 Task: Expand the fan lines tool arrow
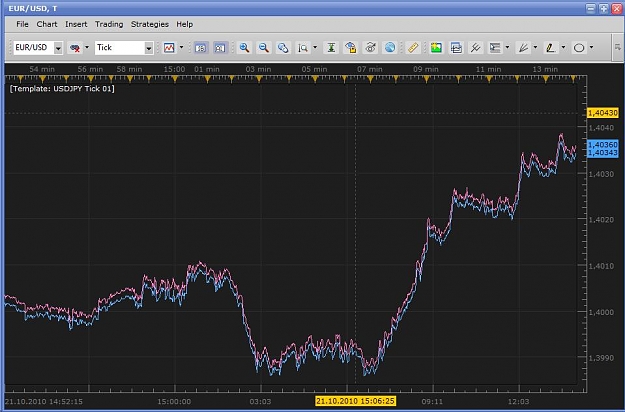point(535,47)
